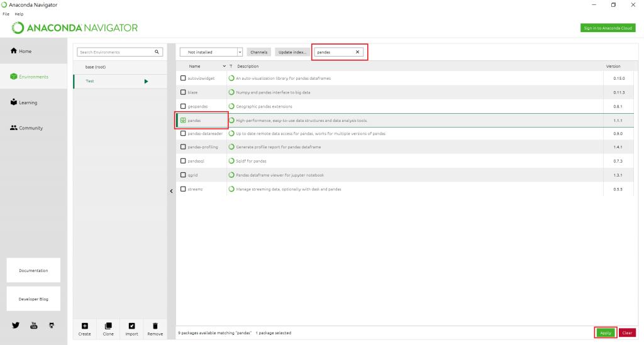Screen dimensions: 644x345
Task: Remove the selected environment
Action: coord(155,329)
